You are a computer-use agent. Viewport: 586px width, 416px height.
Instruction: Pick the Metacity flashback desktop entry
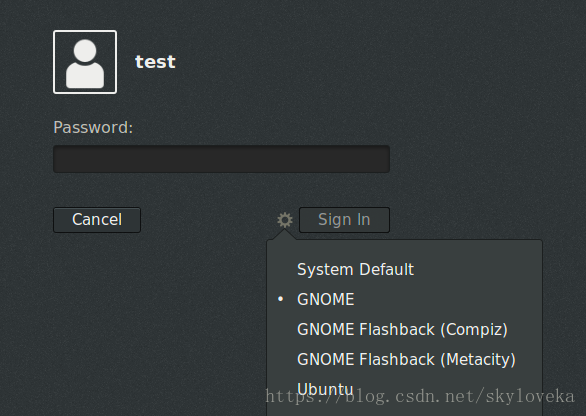pyautogui.click(x=406, y=360)
